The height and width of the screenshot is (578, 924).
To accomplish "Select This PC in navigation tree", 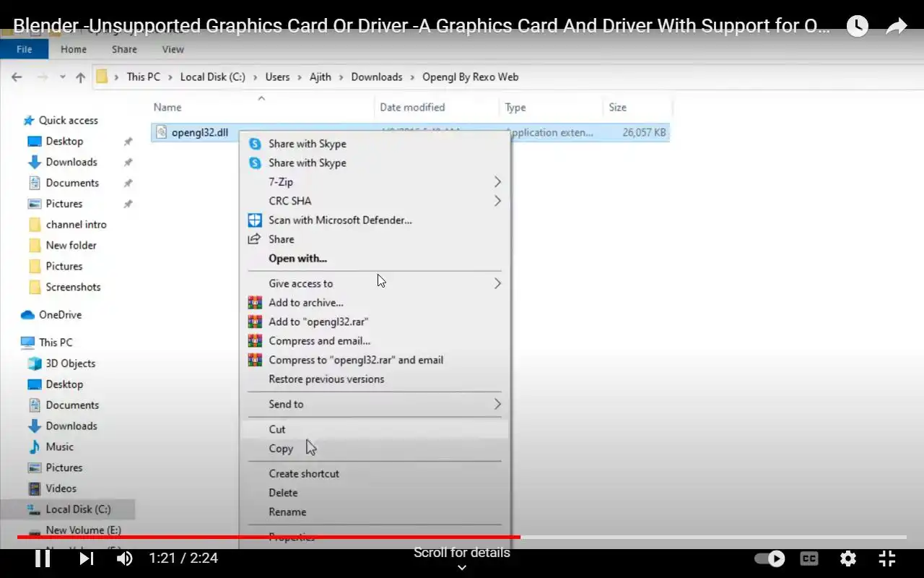I will click(56, 342).
